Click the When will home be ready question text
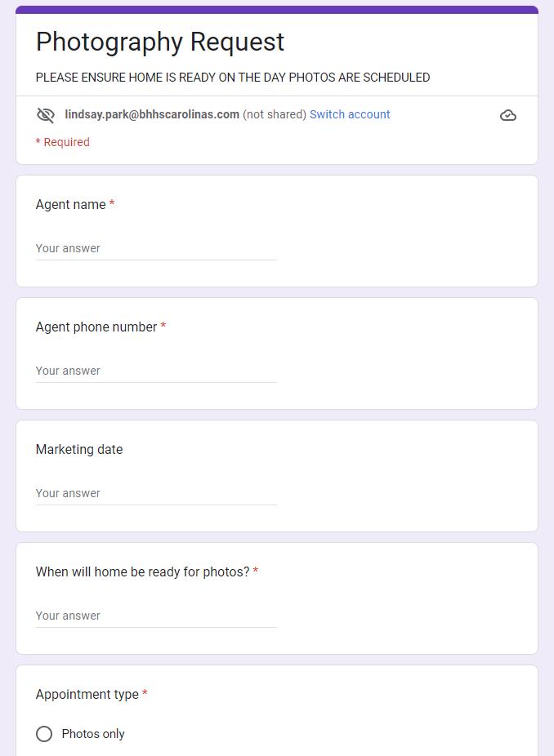This screenshot has height=756, width=554. coord(142,571)
